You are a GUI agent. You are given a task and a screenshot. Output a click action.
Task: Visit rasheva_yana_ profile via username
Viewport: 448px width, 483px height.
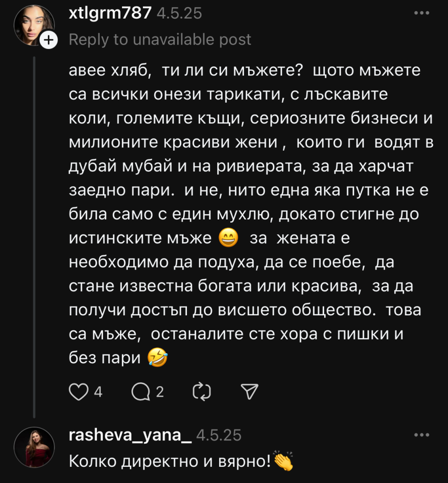[130, 435]
